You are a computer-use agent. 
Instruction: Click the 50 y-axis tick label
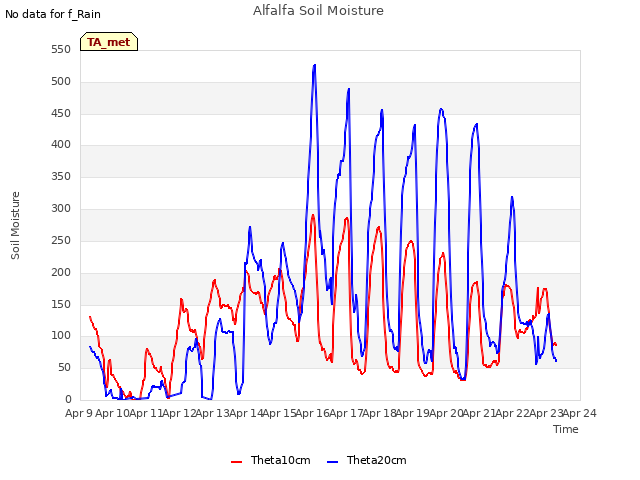64,368
